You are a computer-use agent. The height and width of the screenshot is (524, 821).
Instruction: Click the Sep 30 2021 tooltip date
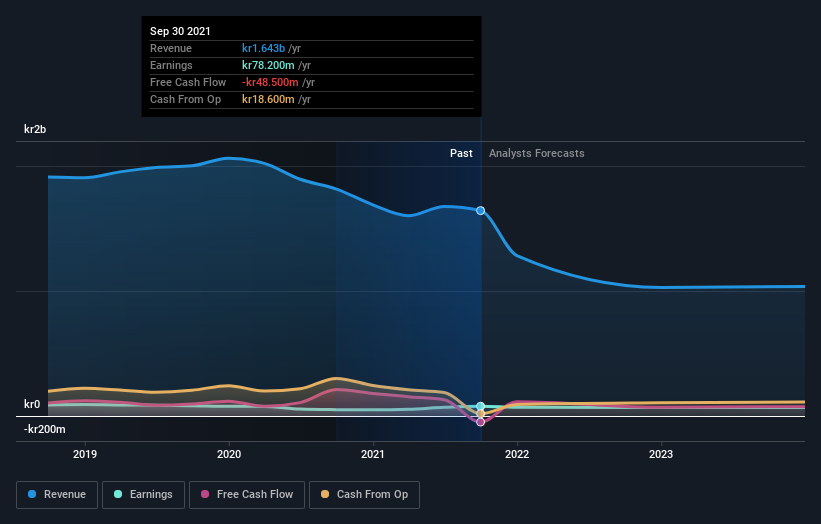tap(180, 31)
